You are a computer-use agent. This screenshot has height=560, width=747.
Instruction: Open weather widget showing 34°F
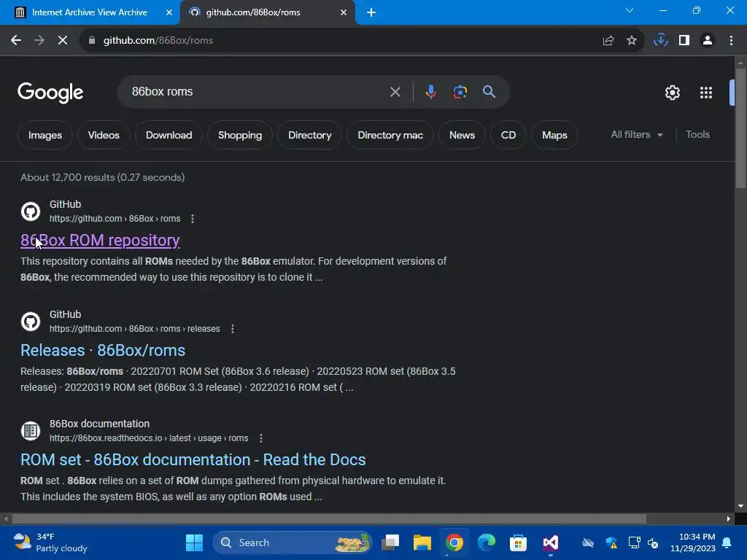pos(50,542)
